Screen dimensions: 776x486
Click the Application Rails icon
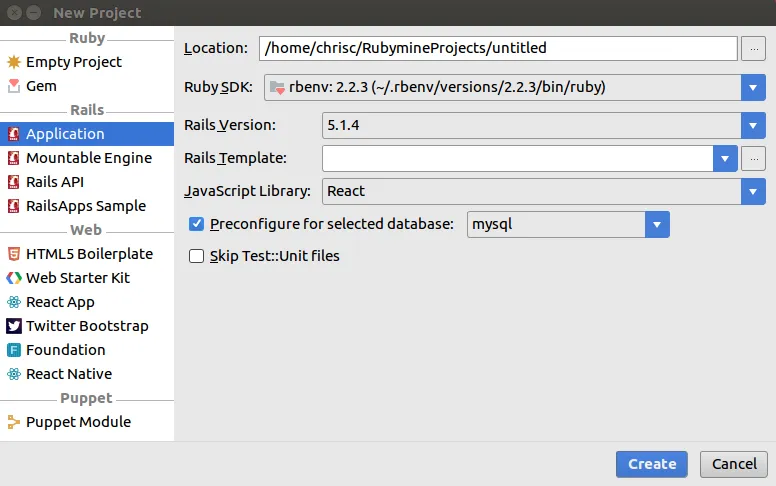tap(14, 134)
